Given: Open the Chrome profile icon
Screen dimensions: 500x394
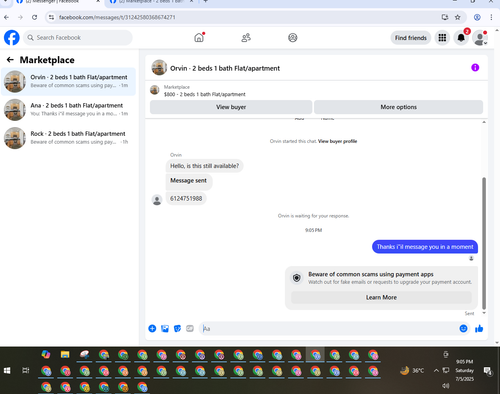Looking at the screenshot, I should click(477, 17).
